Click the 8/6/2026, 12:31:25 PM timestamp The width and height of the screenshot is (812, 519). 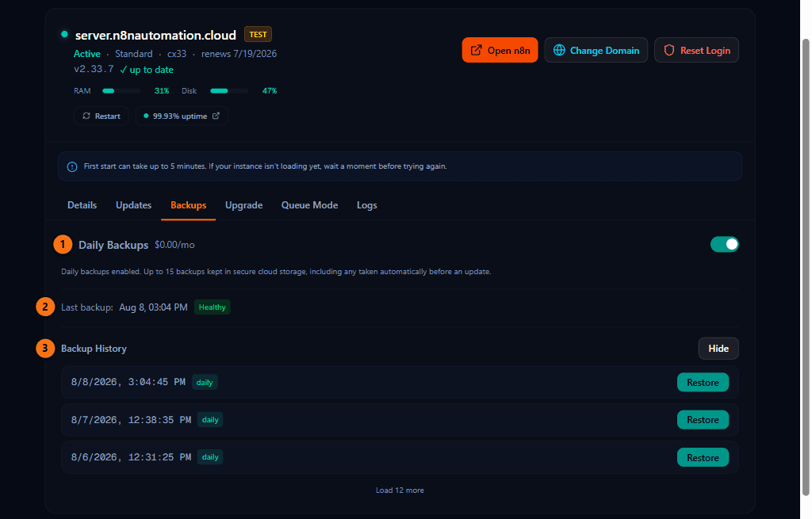click(131, 457)
